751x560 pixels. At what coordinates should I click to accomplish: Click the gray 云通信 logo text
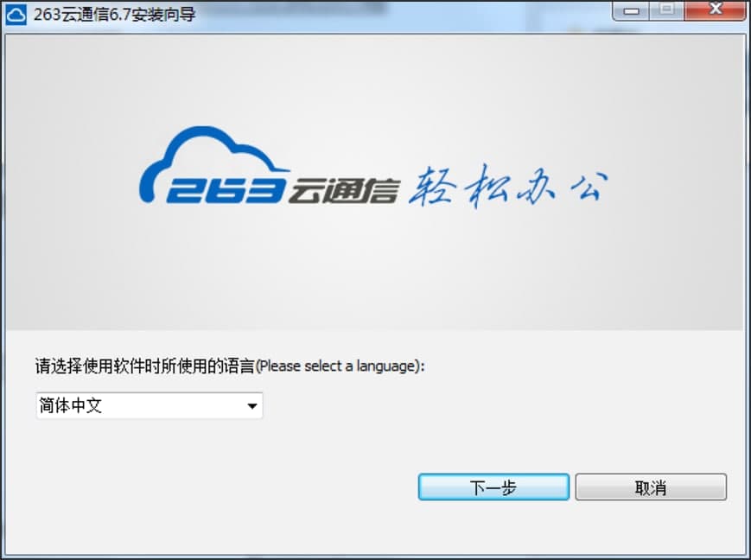tap(344, 191)
